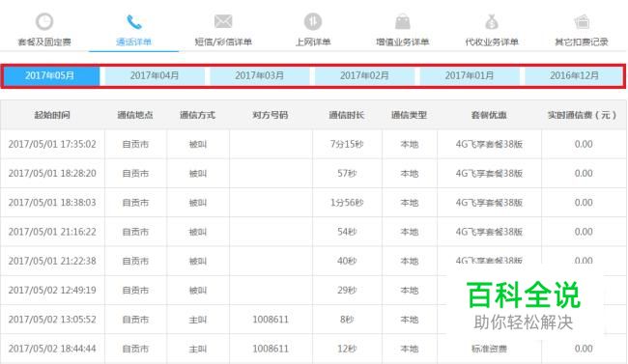Viewport: 628px width, 364px height.
Task: Click the 12秒 call duration cell
Action: tap(347, 349)
